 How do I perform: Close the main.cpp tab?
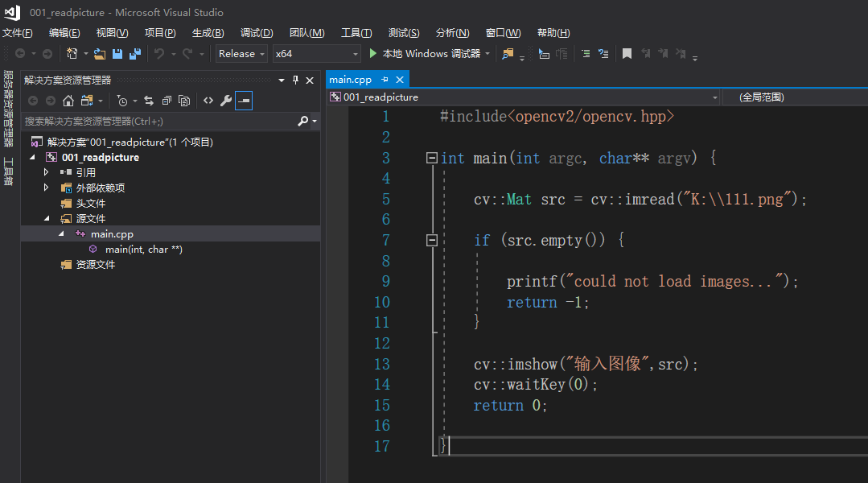click(x=400, y=80)
